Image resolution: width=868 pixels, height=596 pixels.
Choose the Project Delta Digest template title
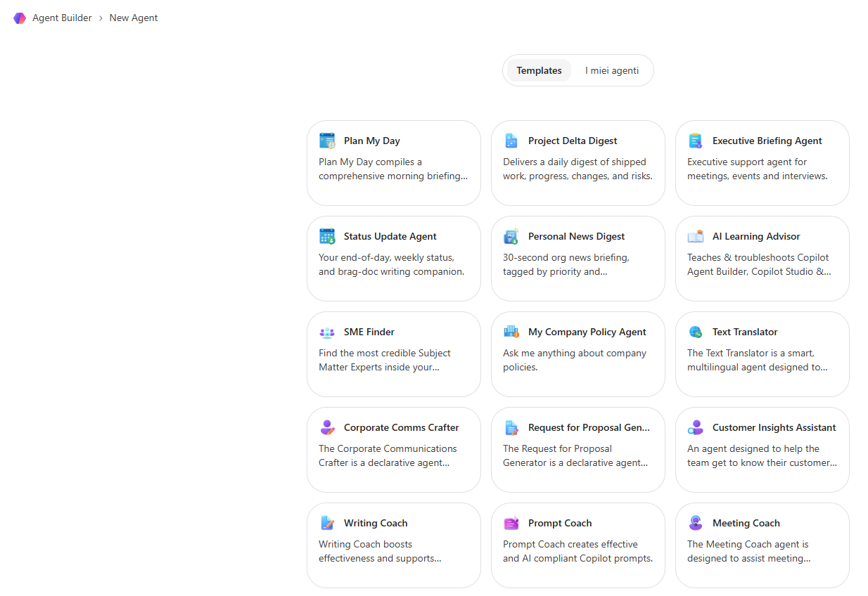coord(573,141)
